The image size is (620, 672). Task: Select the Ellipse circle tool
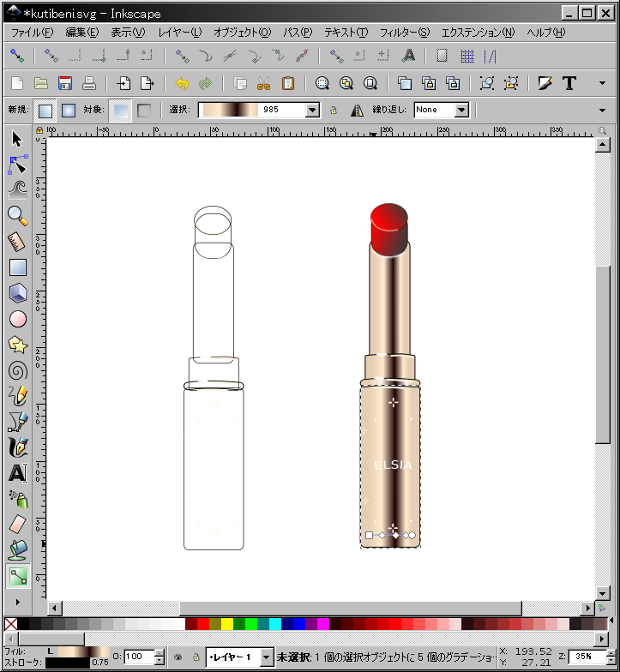(x=17, y=319)
